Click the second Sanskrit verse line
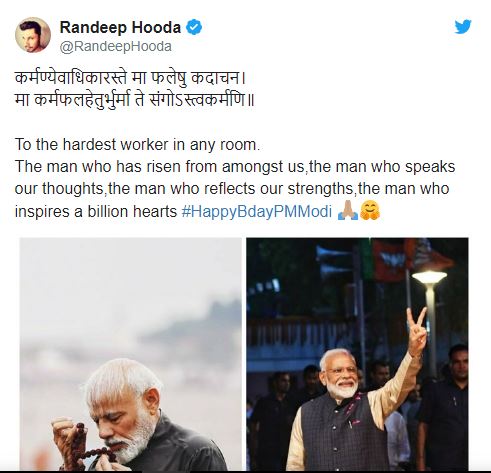Image resolution: width=491 pixels, height=473 pixels. pyautogui.click(x=134, y=99)
